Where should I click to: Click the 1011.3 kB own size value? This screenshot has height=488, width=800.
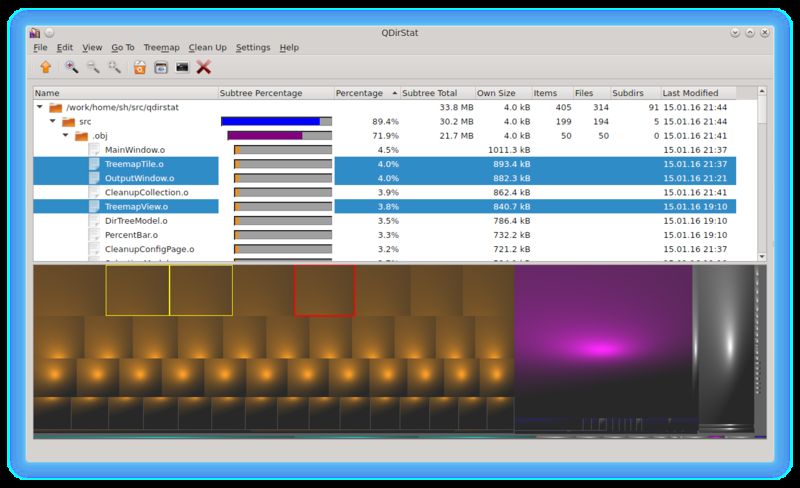point(509,150)
